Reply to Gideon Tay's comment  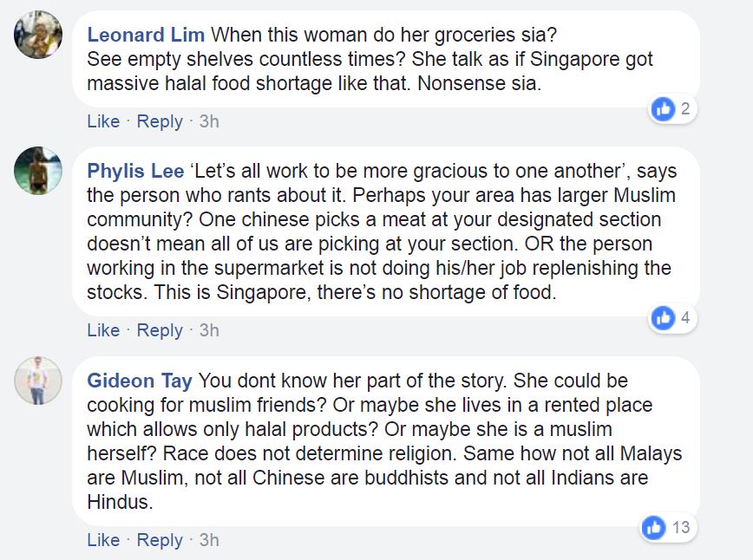click(160, 540)
